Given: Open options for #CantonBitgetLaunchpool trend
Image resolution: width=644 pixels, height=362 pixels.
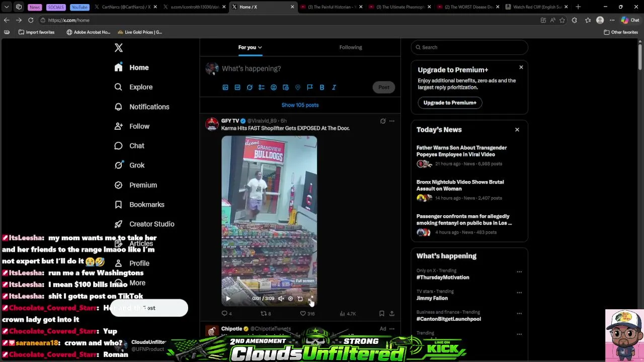Looking at the screenshot, I should pyautogui.click(x=519, y=313).
